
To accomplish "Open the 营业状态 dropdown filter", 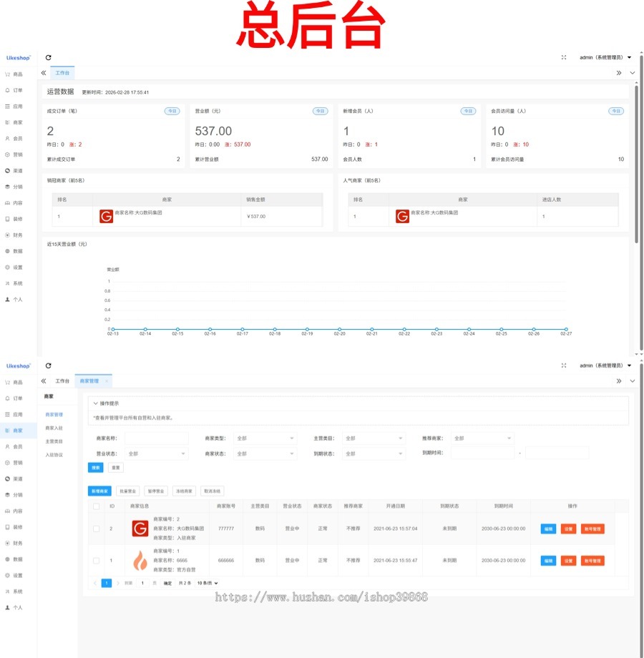I will pyautogui.click(x=157, y=453).
